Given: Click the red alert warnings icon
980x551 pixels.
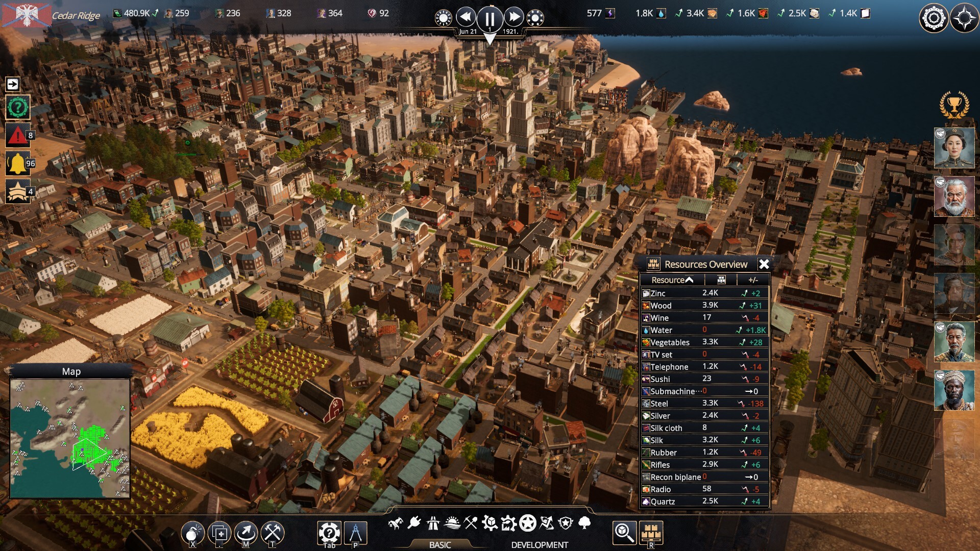Looking at the screenshot, I should coord(17,136).
